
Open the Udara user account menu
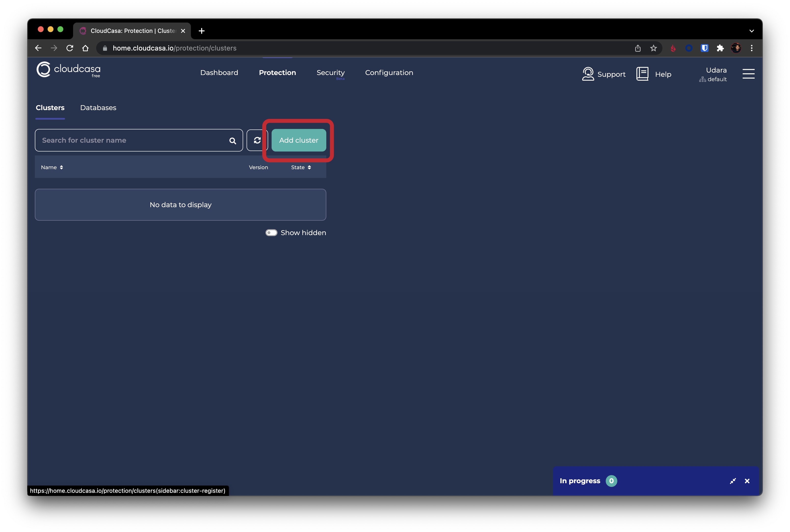tap(716, 70)
